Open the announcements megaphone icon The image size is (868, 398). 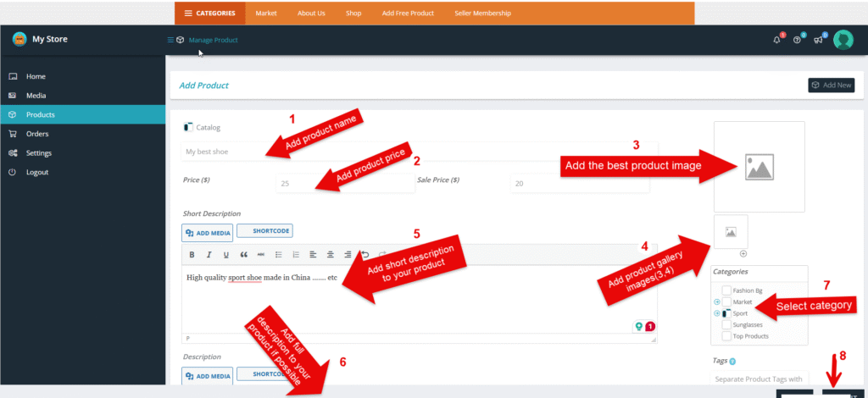[x=818, y=40]
